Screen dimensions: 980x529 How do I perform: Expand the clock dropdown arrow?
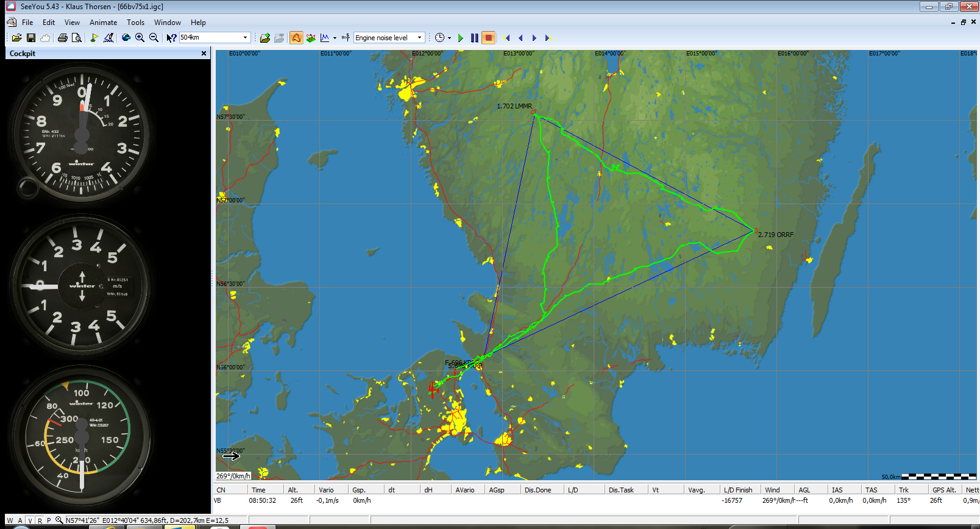click(x=450, y=38)
